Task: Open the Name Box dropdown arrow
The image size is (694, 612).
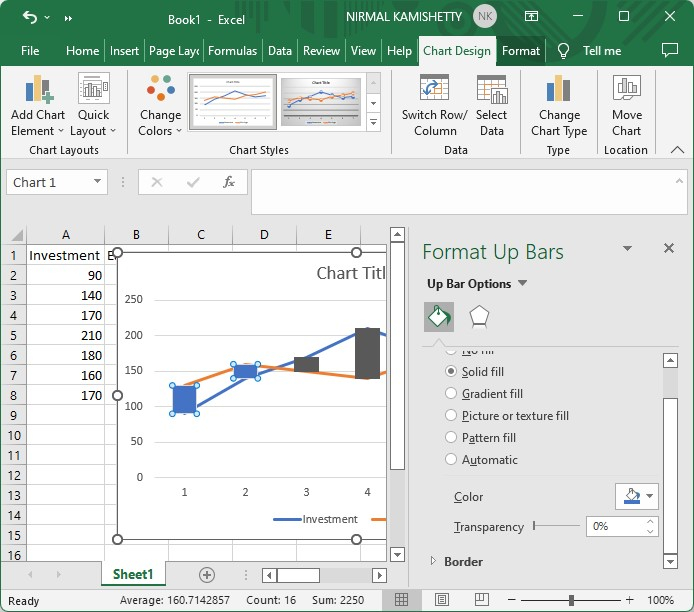Action: (97, 181)
